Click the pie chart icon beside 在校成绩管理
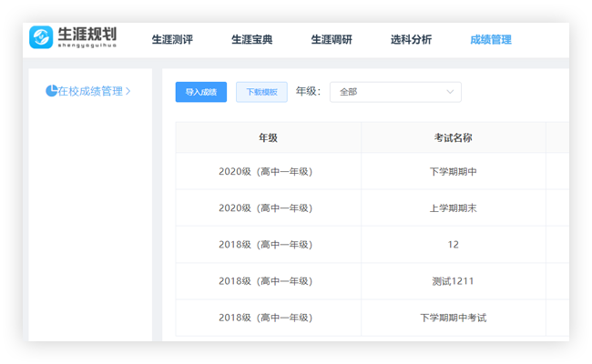The width and height of the screenshot is (592, 364). tap(52, 91)
